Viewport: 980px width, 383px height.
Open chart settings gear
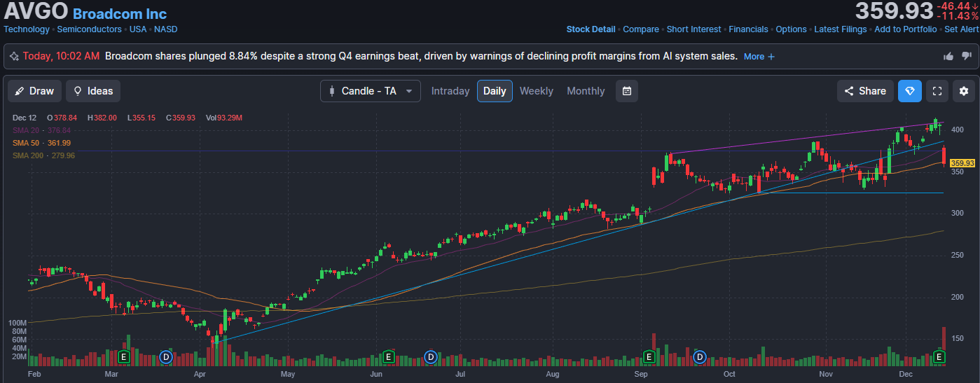click(x=964, y=91)
